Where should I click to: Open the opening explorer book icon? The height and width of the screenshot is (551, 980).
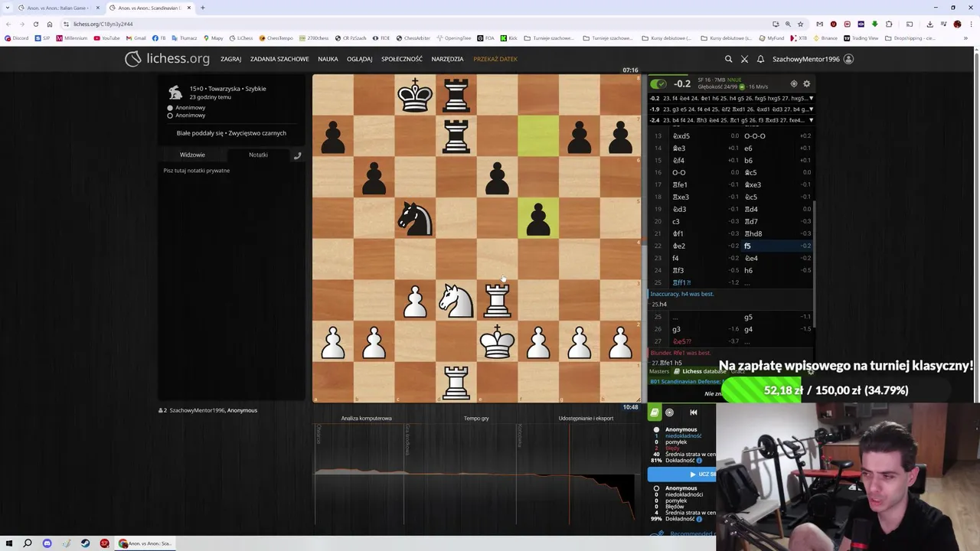(x=655, y=412)
